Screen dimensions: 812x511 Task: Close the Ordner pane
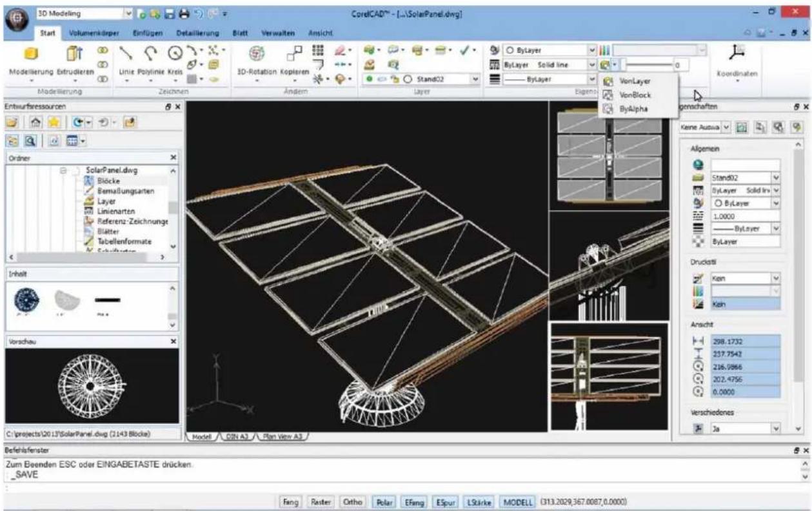pos(173,156)
